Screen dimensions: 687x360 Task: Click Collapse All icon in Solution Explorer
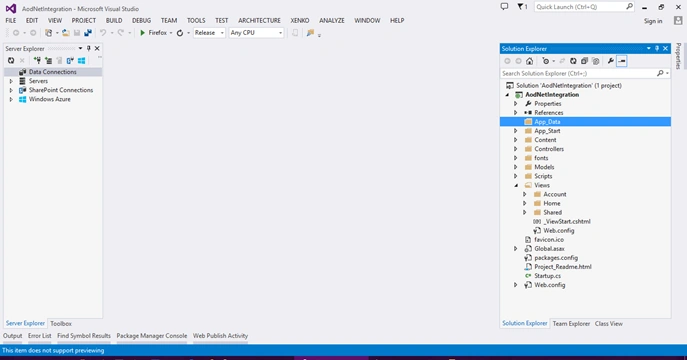pyautogui.click(x=584, y=61)
